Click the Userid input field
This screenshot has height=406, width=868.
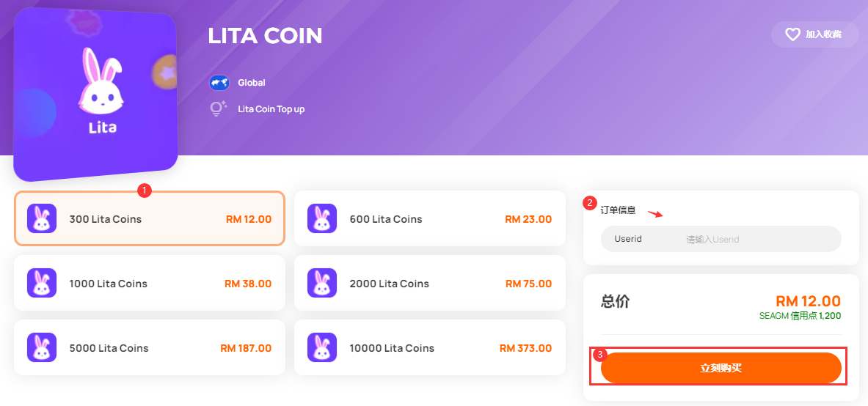click(x=721, y=239)
